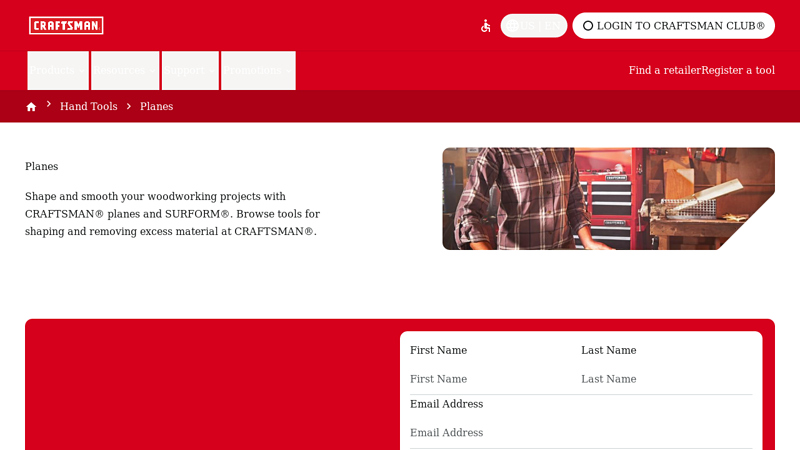Open the US | EN region selector
The height and width of the screenshot is (450, 800).
(x=534, y=26)
